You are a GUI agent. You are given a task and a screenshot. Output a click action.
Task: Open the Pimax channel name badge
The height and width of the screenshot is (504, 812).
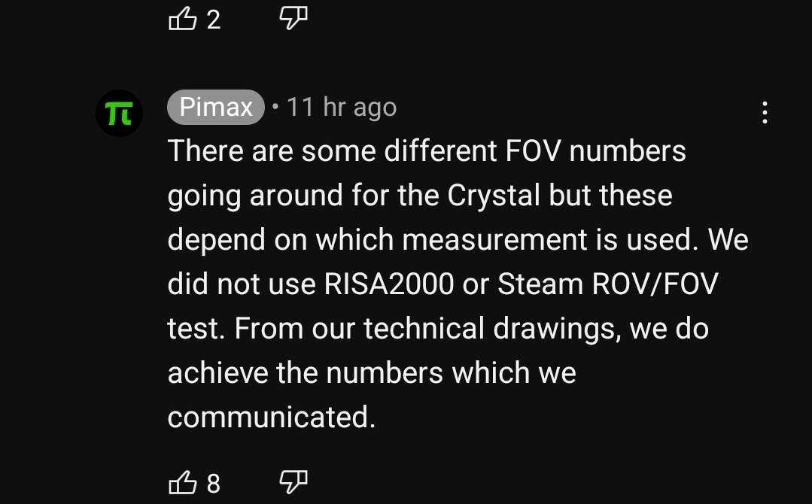[x=215, y=107]
